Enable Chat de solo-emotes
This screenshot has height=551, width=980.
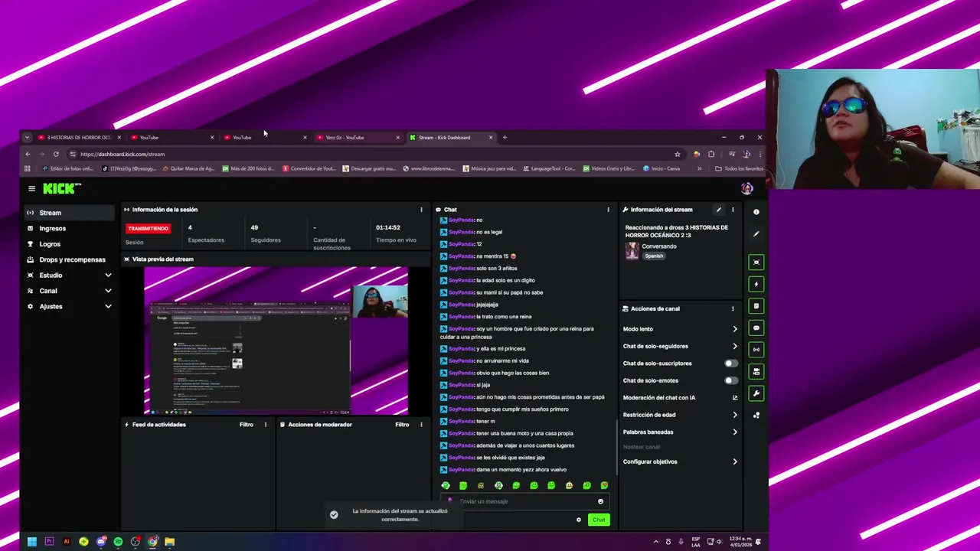tap(731, 380)
